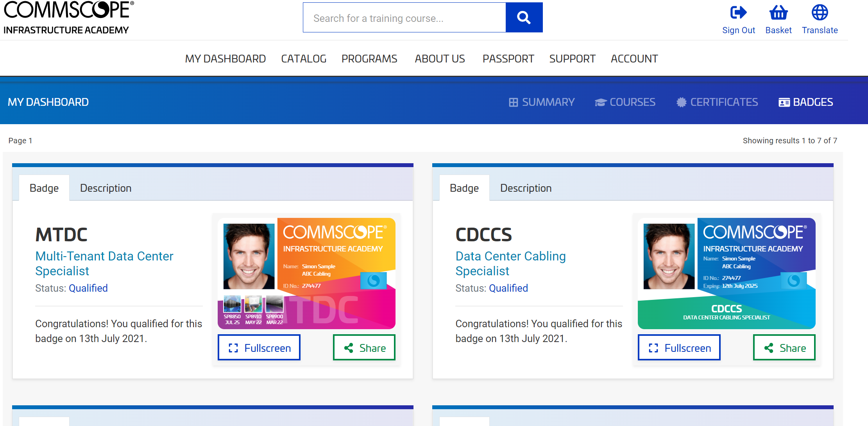Click the CommScope Infrastructure Academy logo
868x426 pixels.
point(69,18)
